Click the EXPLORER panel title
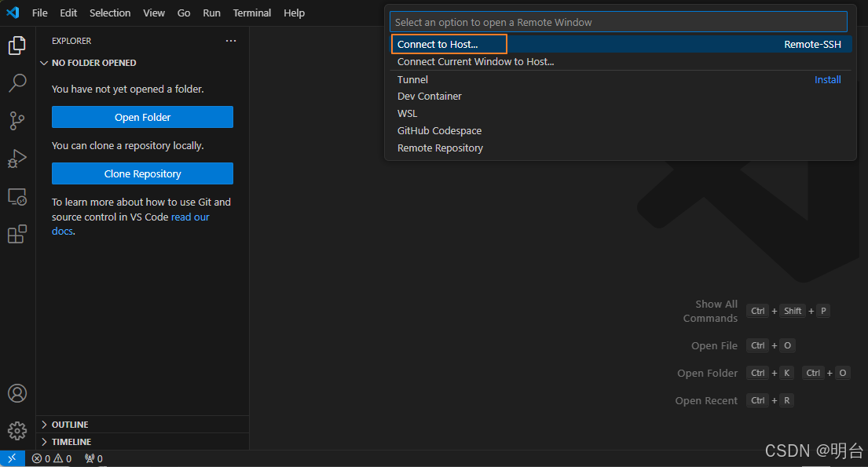 coord(71,41)
